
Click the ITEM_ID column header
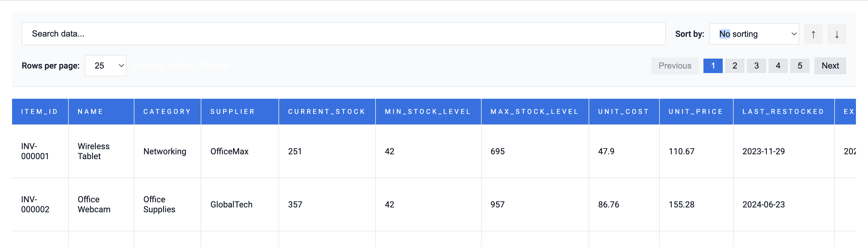40,112
